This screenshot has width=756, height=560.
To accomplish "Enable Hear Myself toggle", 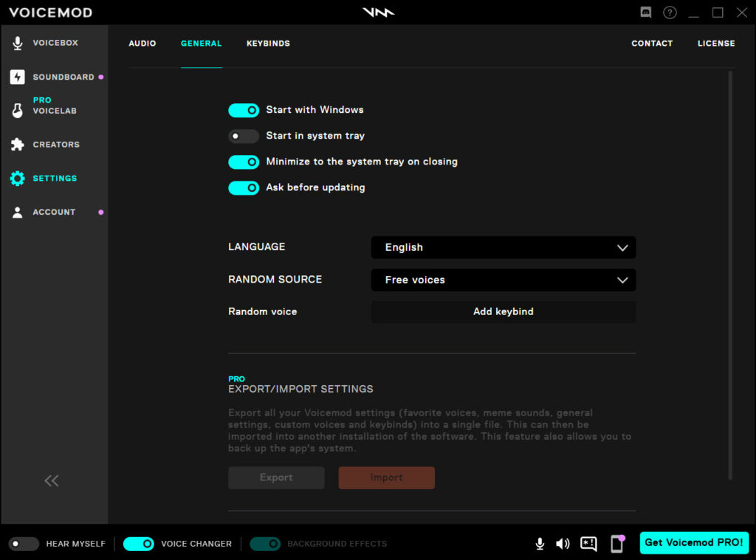I will click(24, 544).
